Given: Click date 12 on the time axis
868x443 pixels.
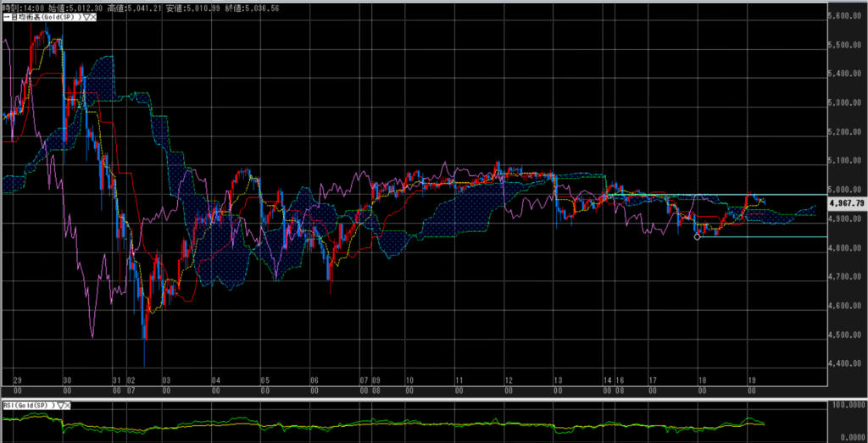Looking at the screenshot, I should pos(507,382).
